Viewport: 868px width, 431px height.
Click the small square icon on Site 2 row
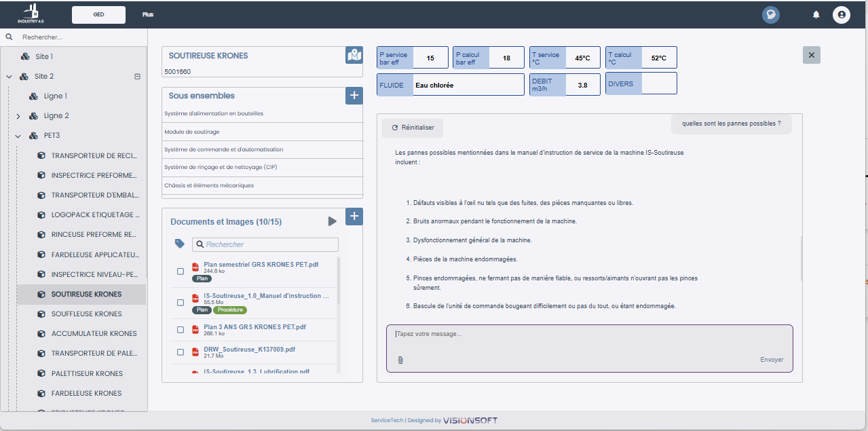[138, 77]
